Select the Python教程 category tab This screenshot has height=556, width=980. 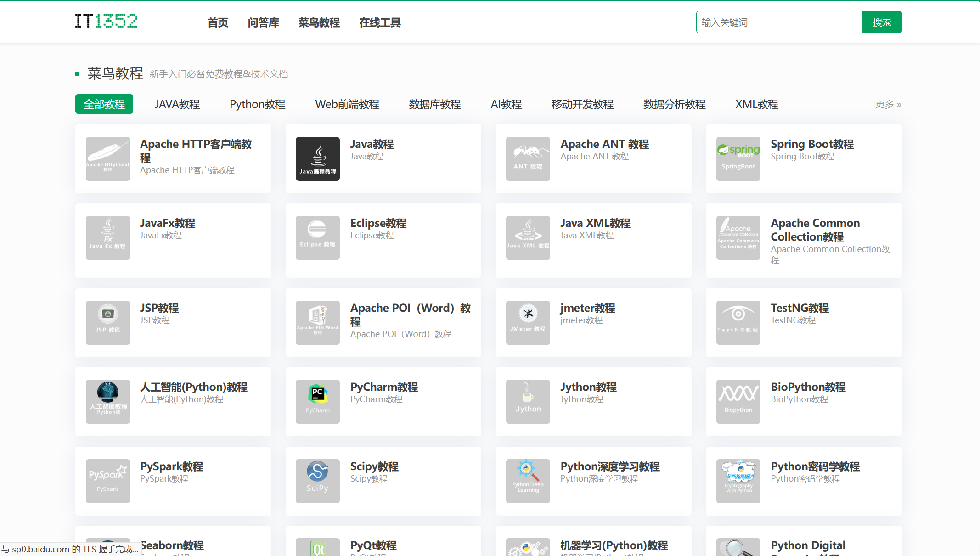pyautogui.click(x=257, y=104)
